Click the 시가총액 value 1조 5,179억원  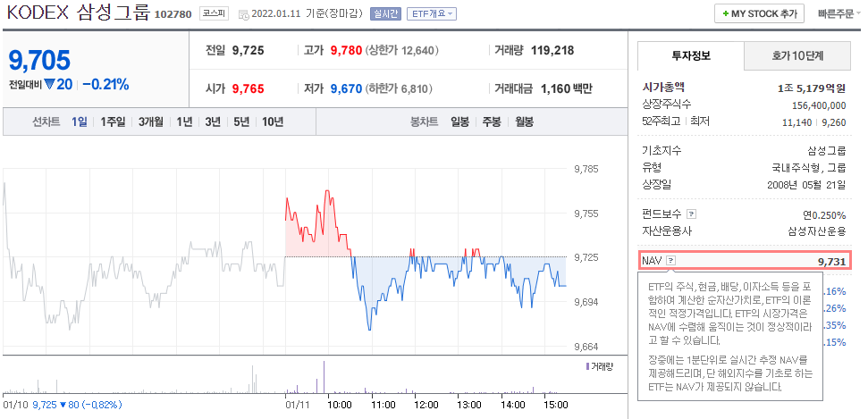click(812, 88)
